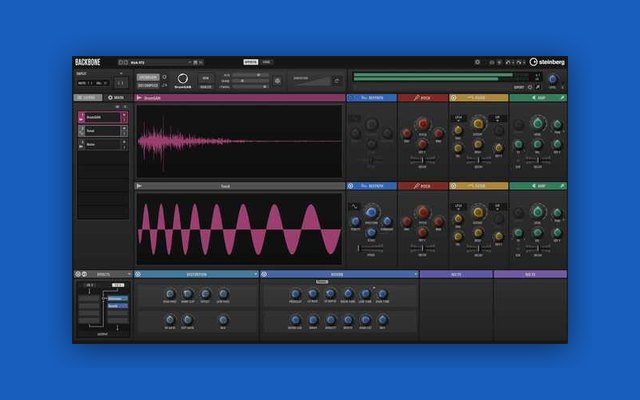Image resolution: width=640 pixels, height=400 pixels.
Task: Select the Noise layer row
Action: 102,144
